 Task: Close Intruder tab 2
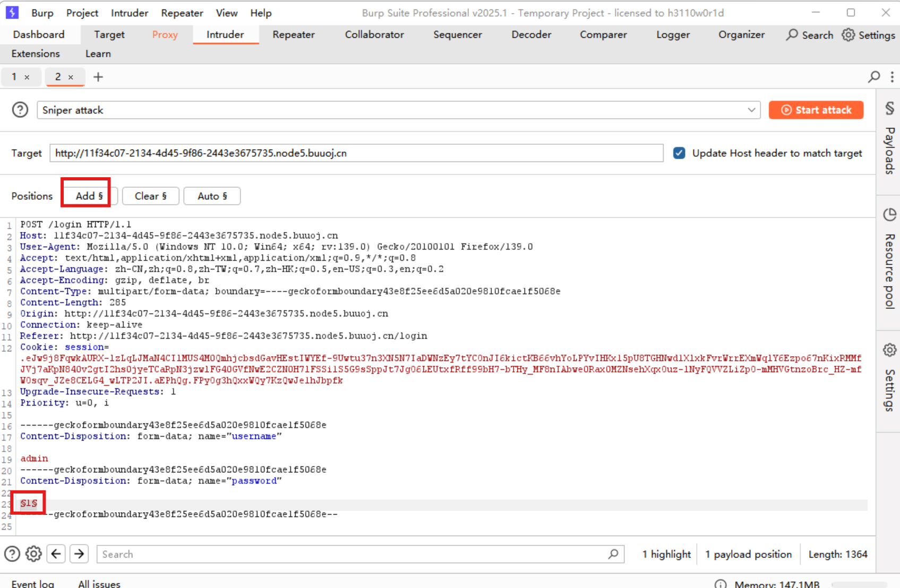tap(71, 77)
